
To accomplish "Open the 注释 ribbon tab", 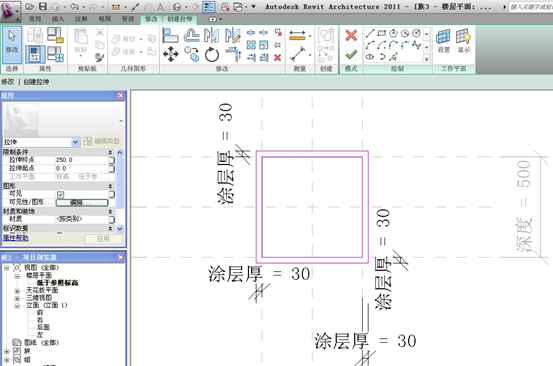I will click(x=81, y=19).
